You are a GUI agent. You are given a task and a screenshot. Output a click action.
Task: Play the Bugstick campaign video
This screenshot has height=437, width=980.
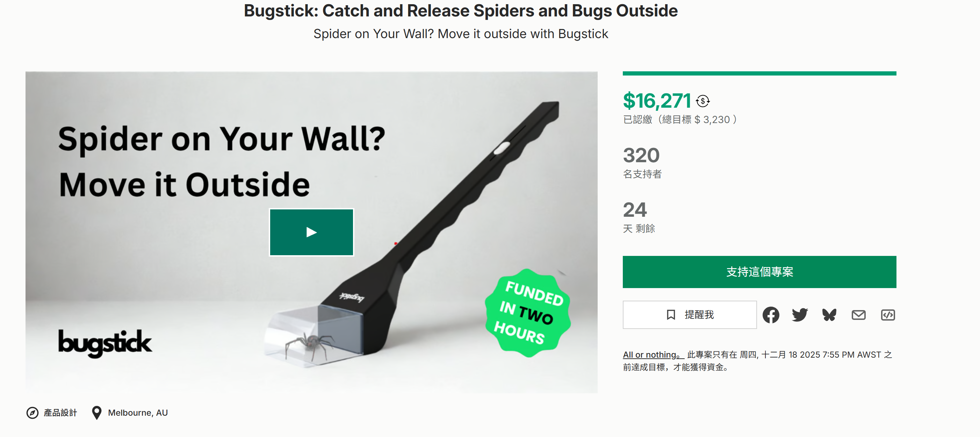tap(311, 232)
